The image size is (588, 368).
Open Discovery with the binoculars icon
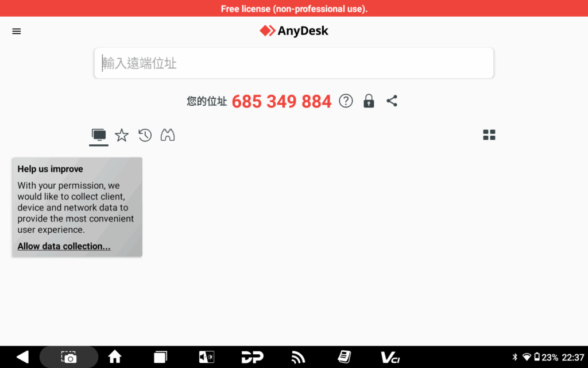(167, 135)
